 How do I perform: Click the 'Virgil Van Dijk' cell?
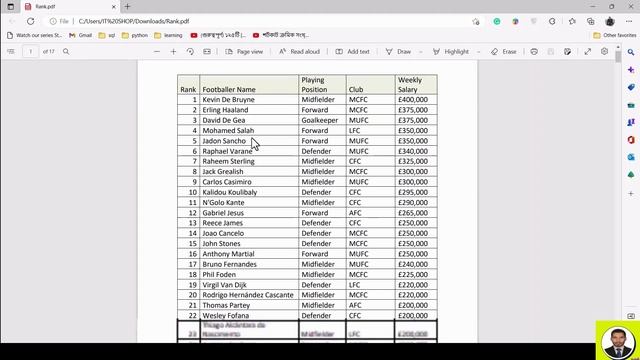[249, 285]
